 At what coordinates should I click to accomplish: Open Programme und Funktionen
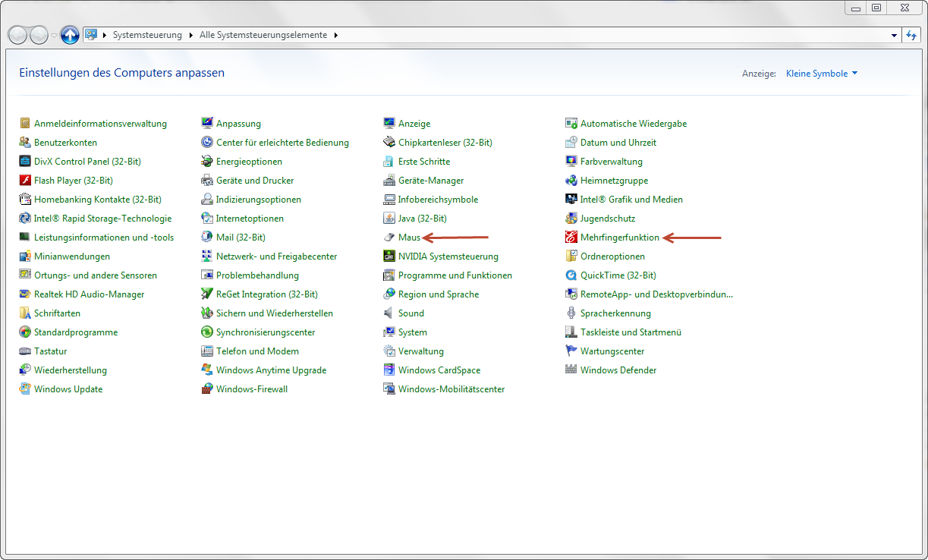pos(455,275)
